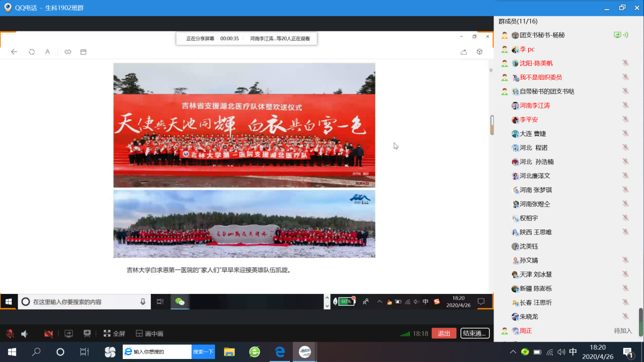
Task: Switch to 全屏 full screen mode
Action: (114, 334)
